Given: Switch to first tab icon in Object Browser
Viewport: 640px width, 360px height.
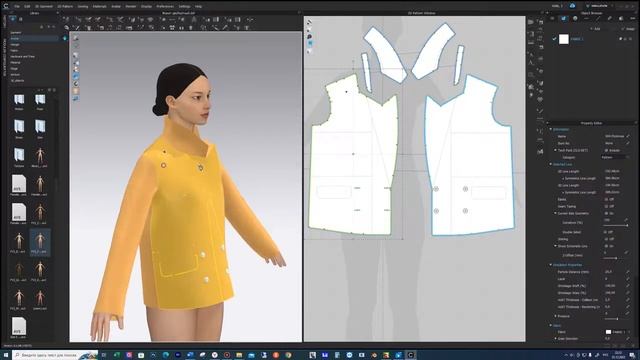Looking at the screenshot, I should click(552, 18).
